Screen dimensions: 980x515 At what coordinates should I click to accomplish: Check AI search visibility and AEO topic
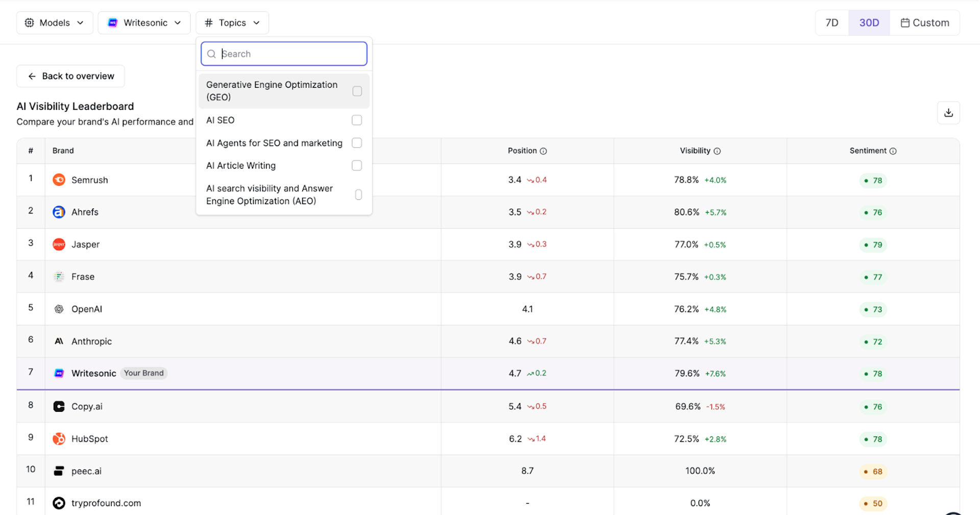tap(358, 194)
